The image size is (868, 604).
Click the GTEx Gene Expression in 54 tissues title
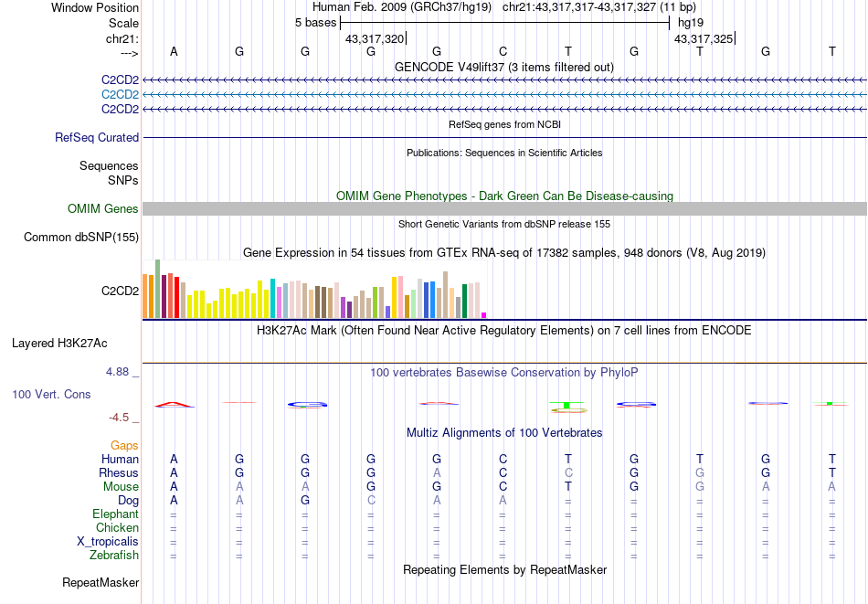point(503,253)
